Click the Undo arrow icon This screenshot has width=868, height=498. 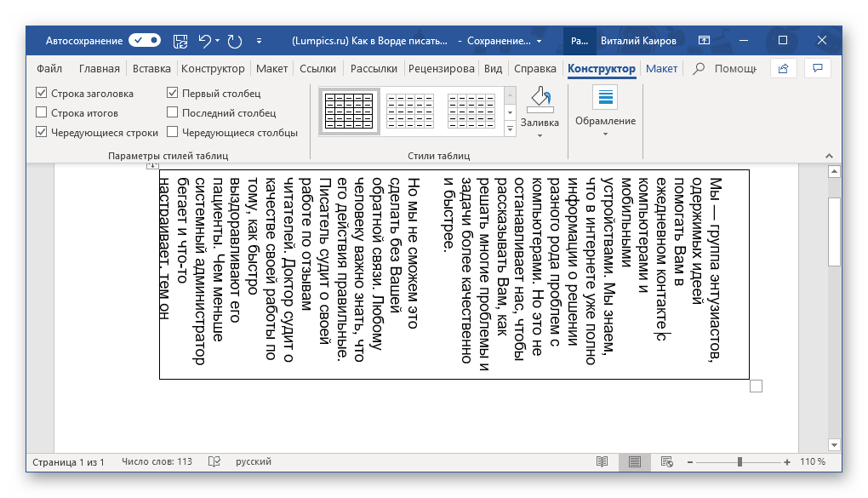[x=204, y=40]
